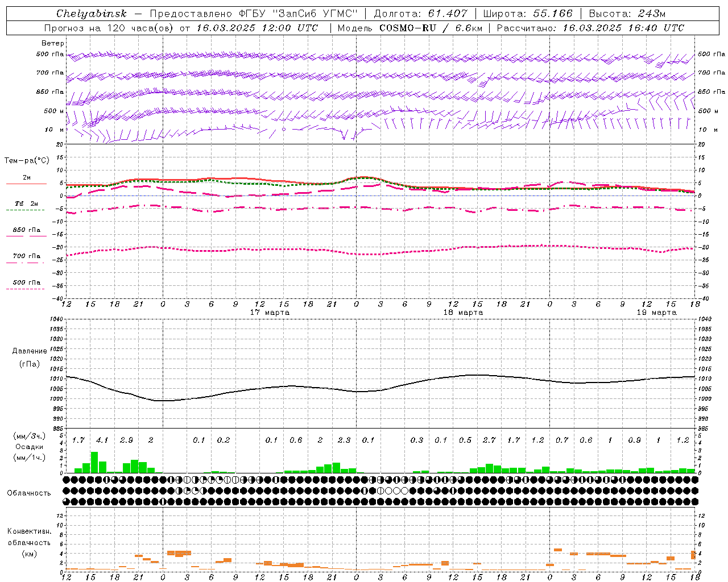Click the '17 марта' date label
The width and height of the screenshot is (728, 582).
pyautogui.click(x=270, y=313)
